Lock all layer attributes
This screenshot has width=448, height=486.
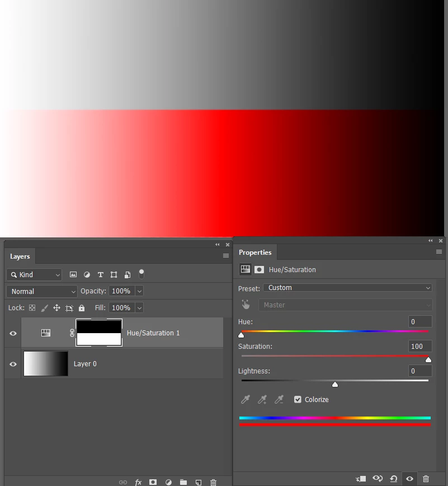click(82, 308)
